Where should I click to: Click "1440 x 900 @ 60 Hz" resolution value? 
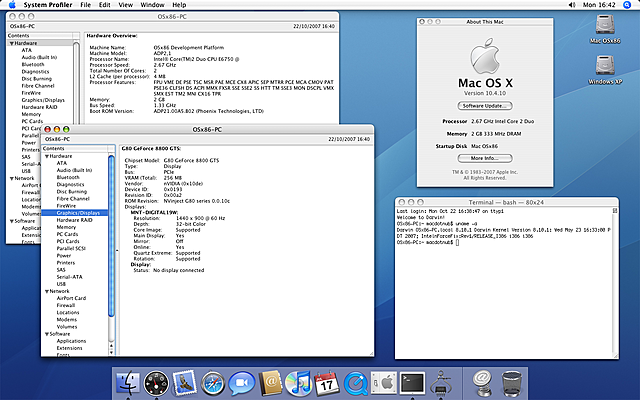click(x=200, y=218)
